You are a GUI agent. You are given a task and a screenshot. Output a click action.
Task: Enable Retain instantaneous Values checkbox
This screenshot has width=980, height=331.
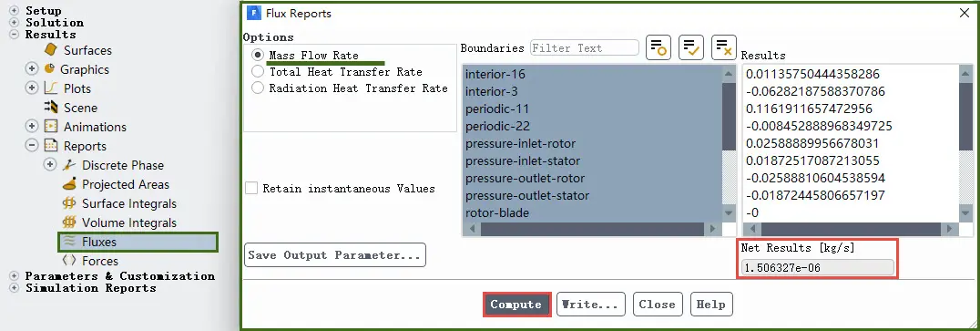tap(251, 189)
